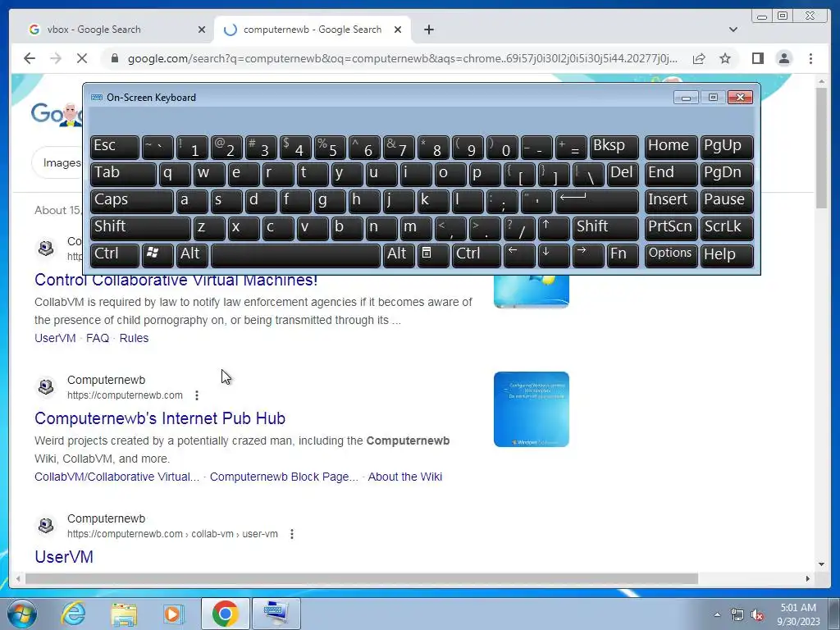The height and width of the screenshot is (630, 840).
Task: Open more options for computernewb.com result
Action: pos(197,395)
